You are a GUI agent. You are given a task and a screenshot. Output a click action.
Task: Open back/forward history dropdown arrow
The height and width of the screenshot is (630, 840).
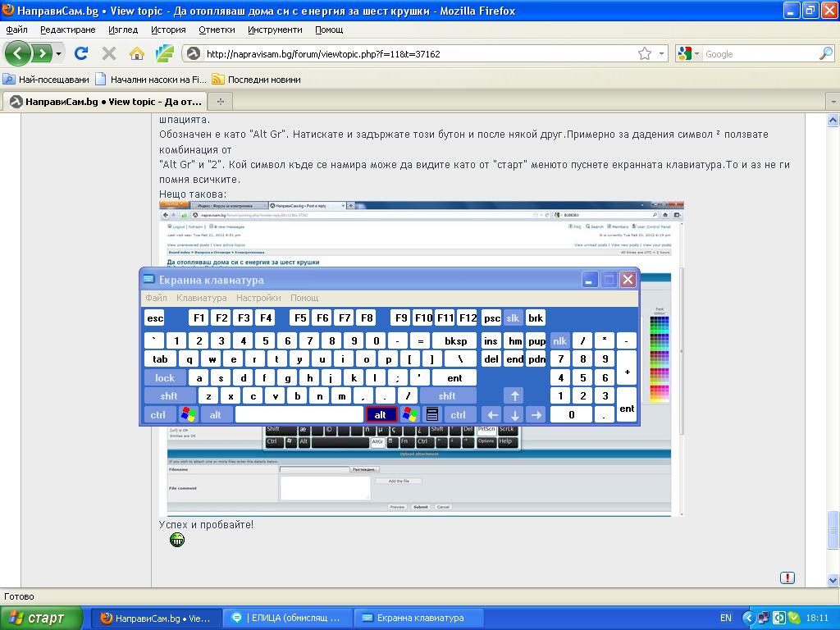click(x=58, y=53)
